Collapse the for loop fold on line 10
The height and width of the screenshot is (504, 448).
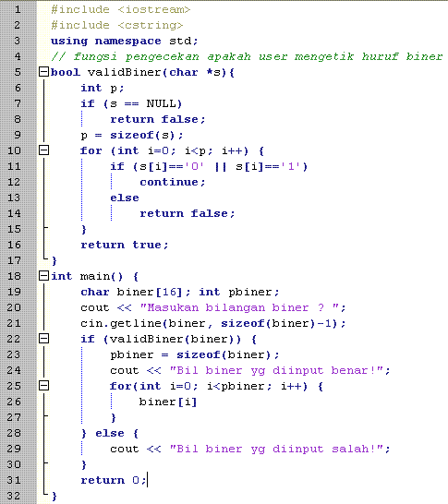43,150
